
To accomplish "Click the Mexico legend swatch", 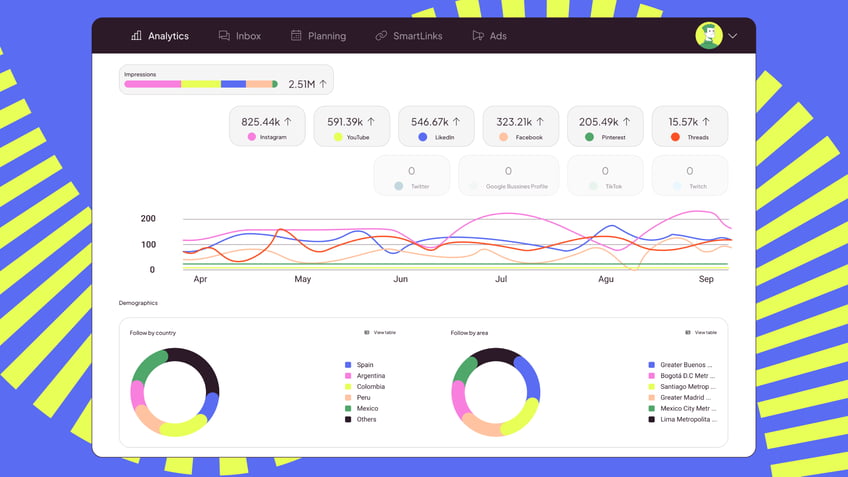I will coord(348,408).
